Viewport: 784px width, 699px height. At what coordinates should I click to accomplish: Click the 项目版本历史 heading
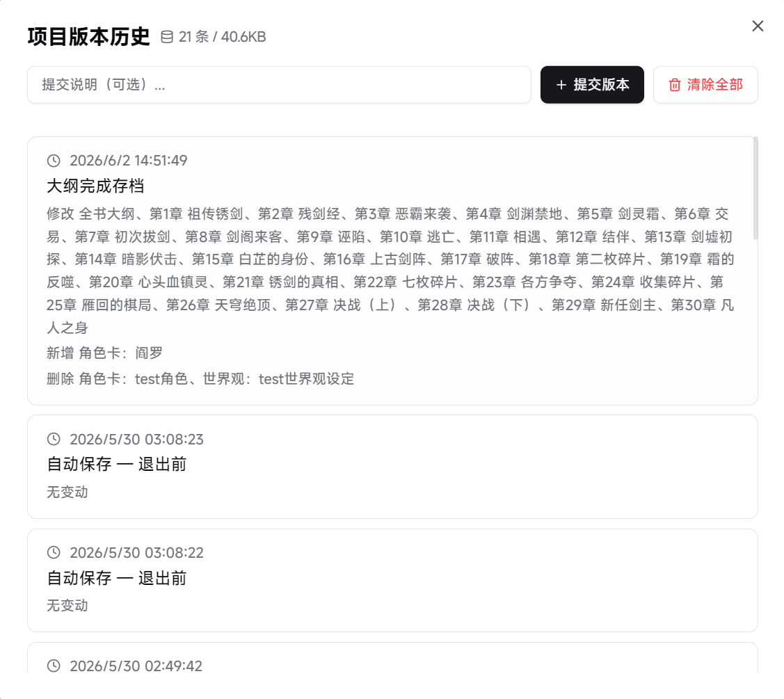pyautogui.click(x=89, y=36)
